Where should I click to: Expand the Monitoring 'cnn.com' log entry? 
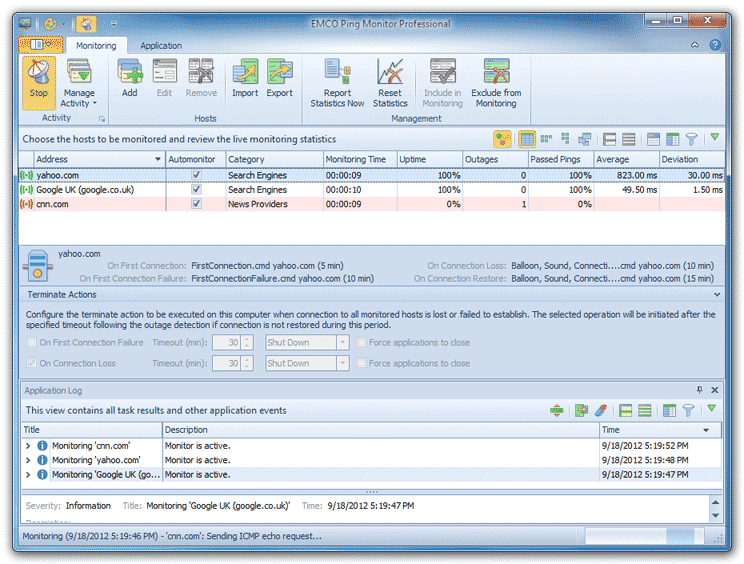[x=28, y=446]
